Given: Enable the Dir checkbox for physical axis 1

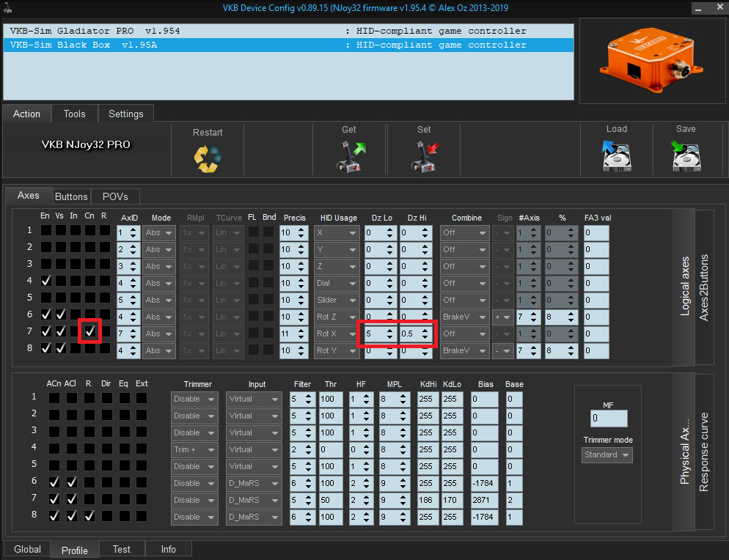Looking at the screenshot, I should (107, 398).
